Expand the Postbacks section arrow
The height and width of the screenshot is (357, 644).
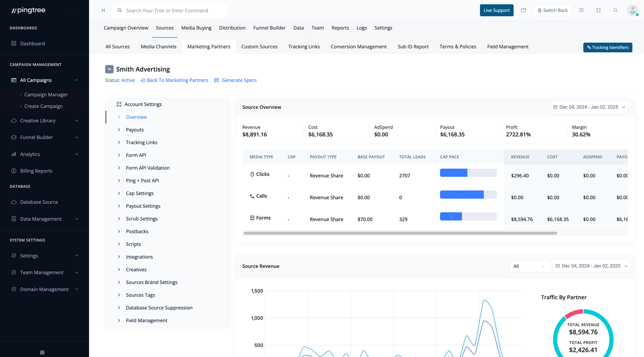pyautogui.click(x=119, y=232)
